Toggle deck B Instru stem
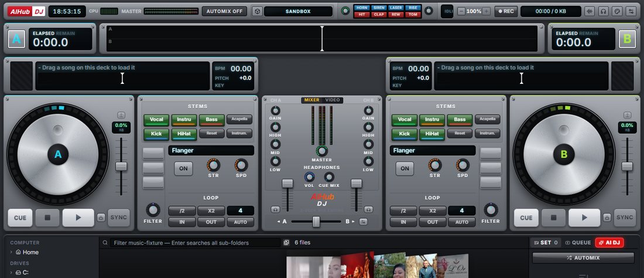The width and height of the screenshot is (644, 278). point(432,120)
